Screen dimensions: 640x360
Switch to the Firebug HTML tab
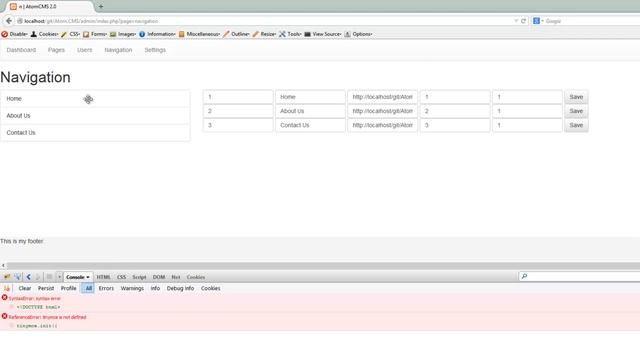click(103, 277)
